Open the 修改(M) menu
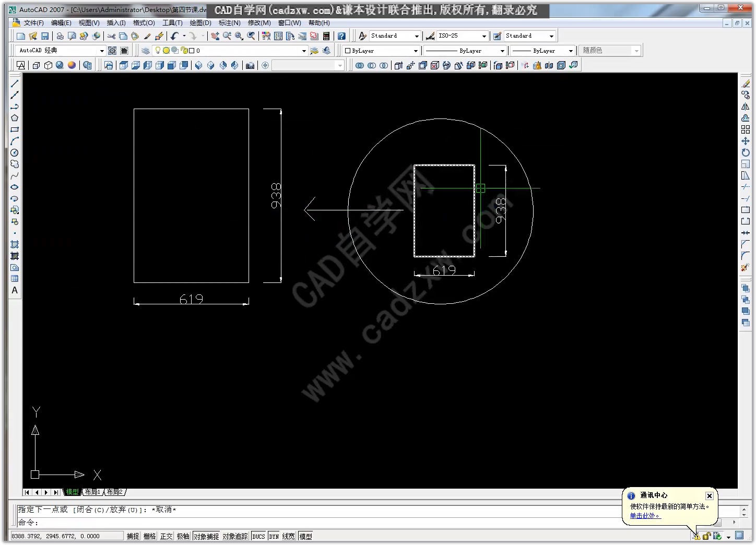The height and width of the screenshot is (545, 756). [259, 23]
